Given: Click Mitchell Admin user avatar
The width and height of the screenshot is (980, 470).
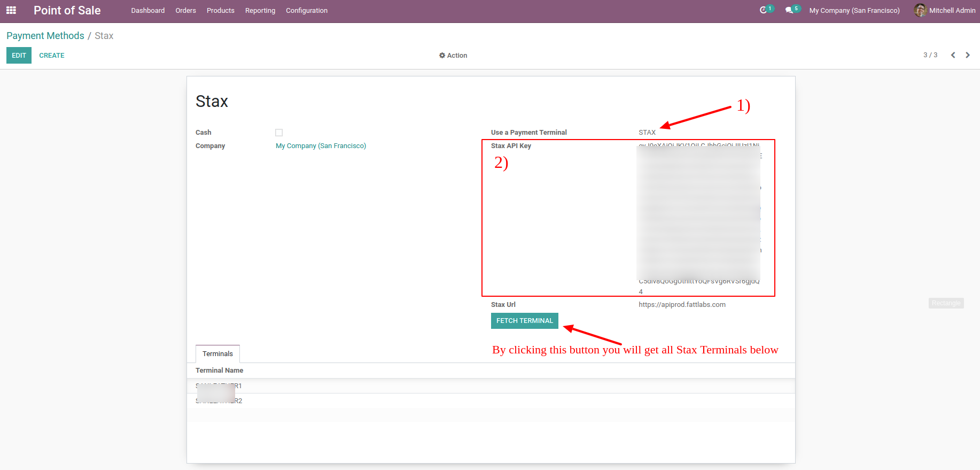Looking at the screenshot, I should pyautogui.click(x=920, y=10).
